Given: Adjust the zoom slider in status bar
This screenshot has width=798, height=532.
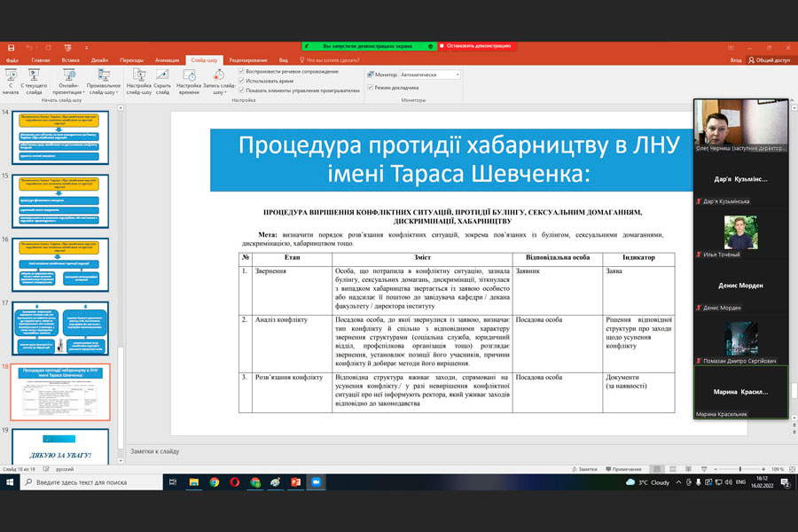Looking at the screenshot, I should click(739, 468).
